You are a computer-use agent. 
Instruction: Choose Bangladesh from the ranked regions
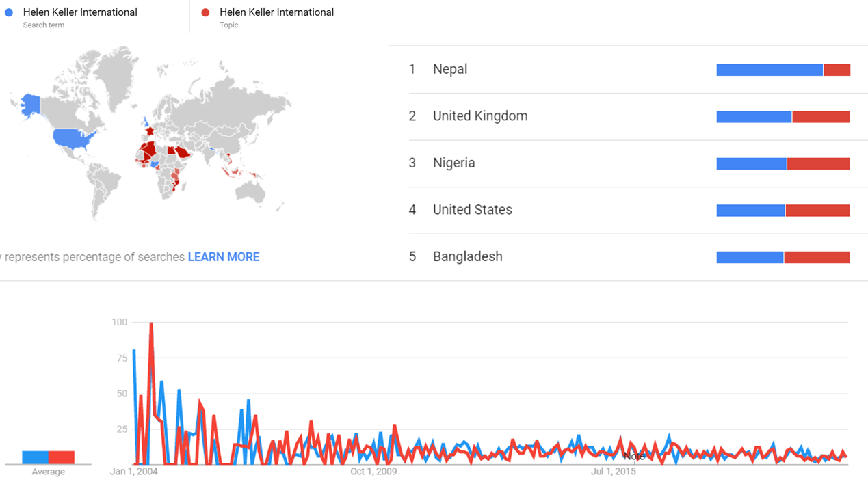coord(467,256)
